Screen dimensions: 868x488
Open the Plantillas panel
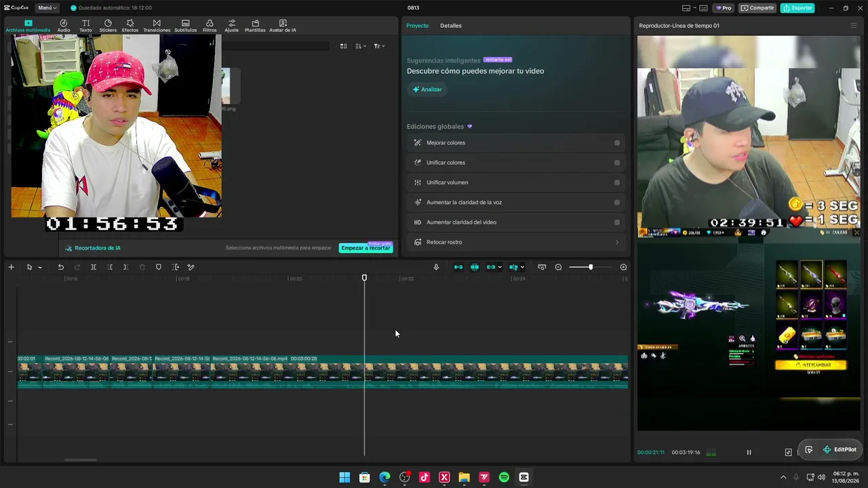[x=255, y=26]
